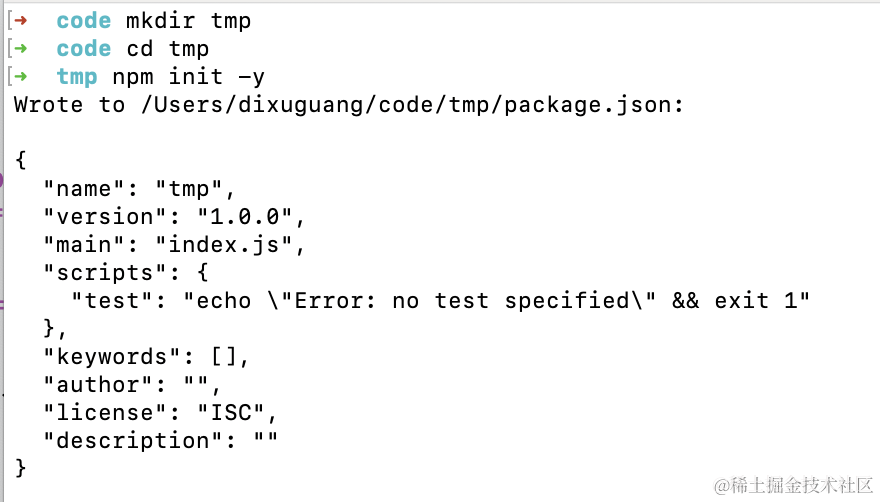
Task: Click the red prompt arrow before mkdir
Action: click(21, 21)
